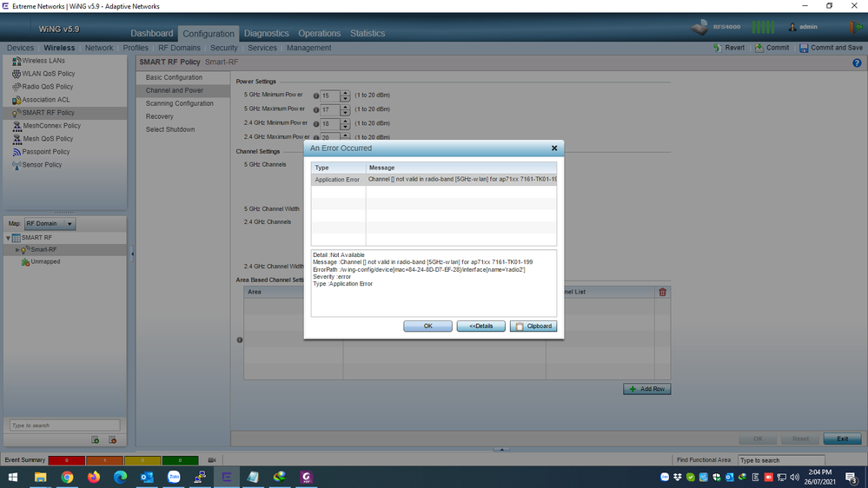Click the admin user icon
Image resolution: width=868 pixels, height=488 pixels.
[792, 27]
